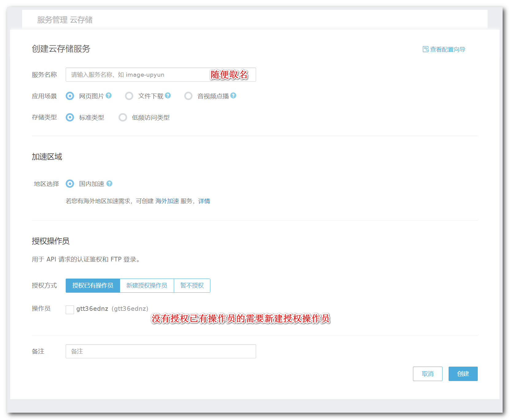Click help icon beside 文件下载
The image size is (510, 420).
(x=168, y=96)
